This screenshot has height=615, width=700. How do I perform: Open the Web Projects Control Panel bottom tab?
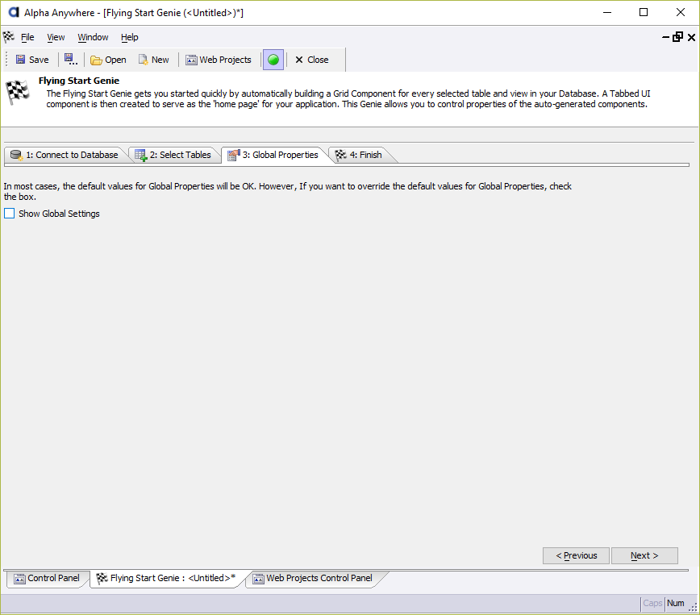(x=313, y=579)
